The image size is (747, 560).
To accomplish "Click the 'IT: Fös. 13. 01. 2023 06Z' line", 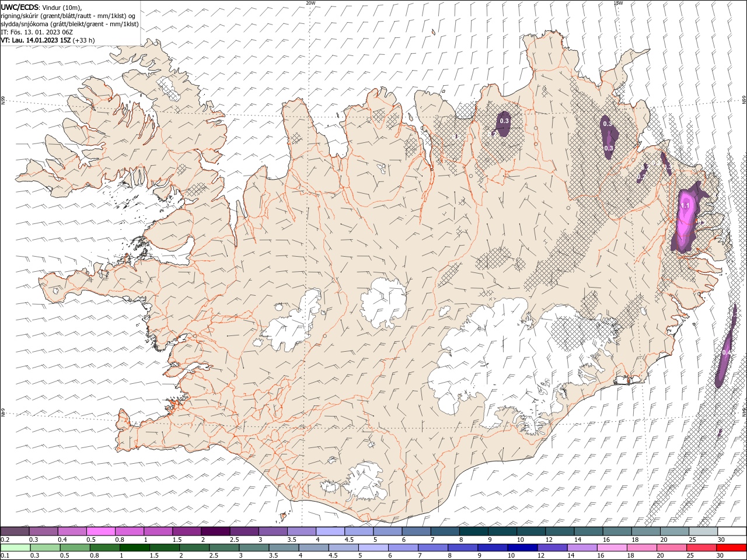I will coord(37,32).
